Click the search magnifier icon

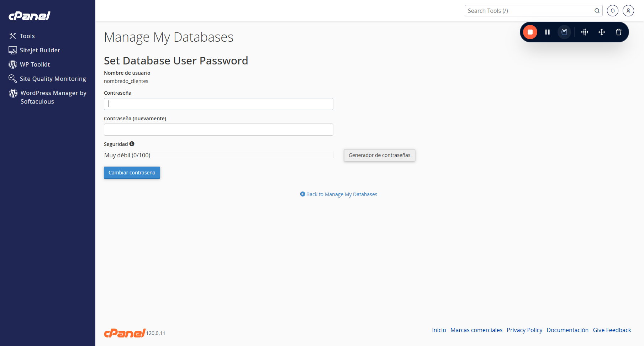(597, 11)
